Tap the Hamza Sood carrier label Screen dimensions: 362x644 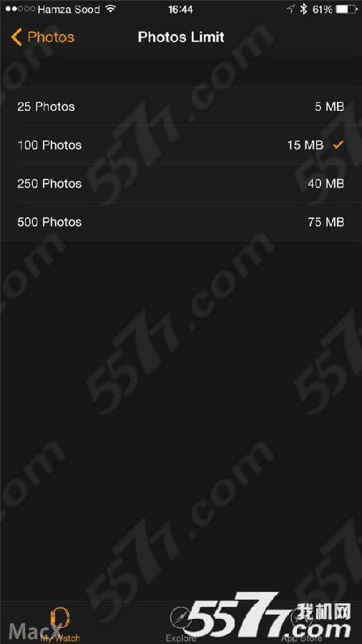[69, 9]
